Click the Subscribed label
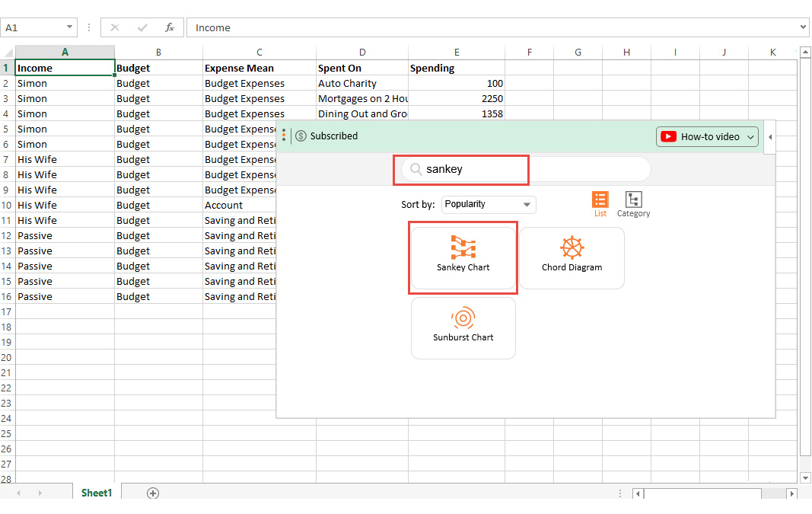Viewport: 812px width, 514px height. pyautogui.click(x=334, y=136)
